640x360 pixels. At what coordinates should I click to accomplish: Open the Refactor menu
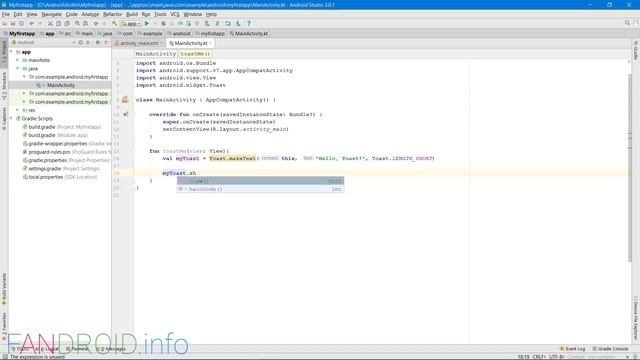click(x=112, y=14)
